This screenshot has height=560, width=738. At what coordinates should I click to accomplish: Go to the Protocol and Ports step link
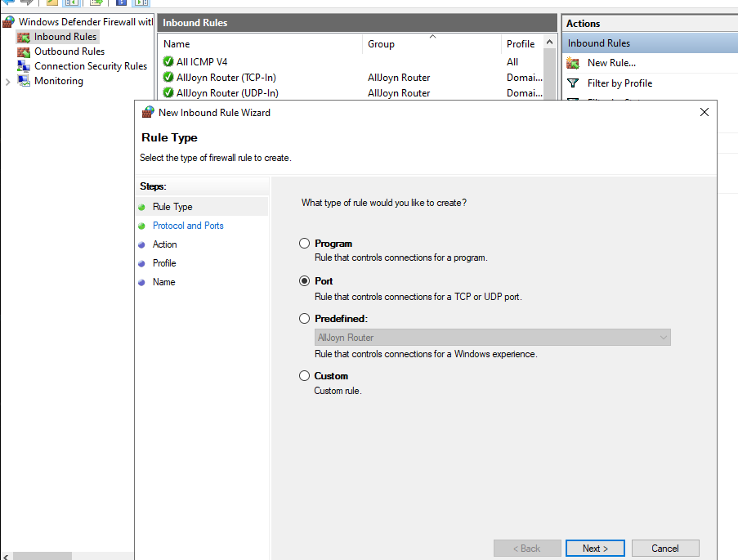pos(188,226)
